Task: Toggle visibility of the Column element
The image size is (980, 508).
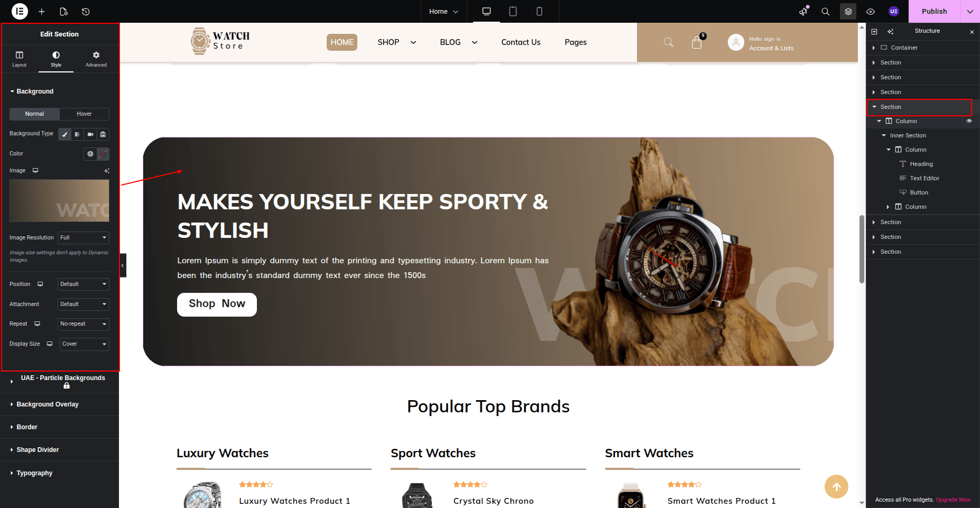Action: pos(969,121)
